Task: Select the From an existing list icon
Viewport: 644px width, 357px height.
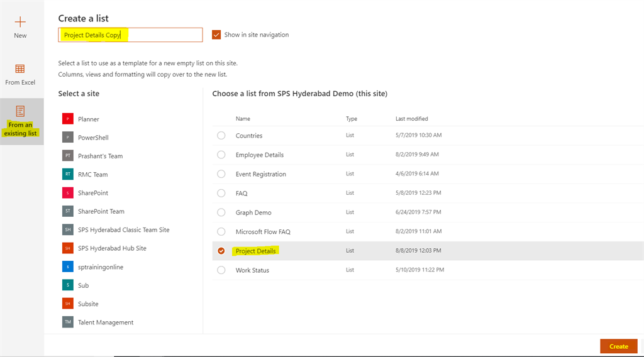Action: click(x=20, y=111)
